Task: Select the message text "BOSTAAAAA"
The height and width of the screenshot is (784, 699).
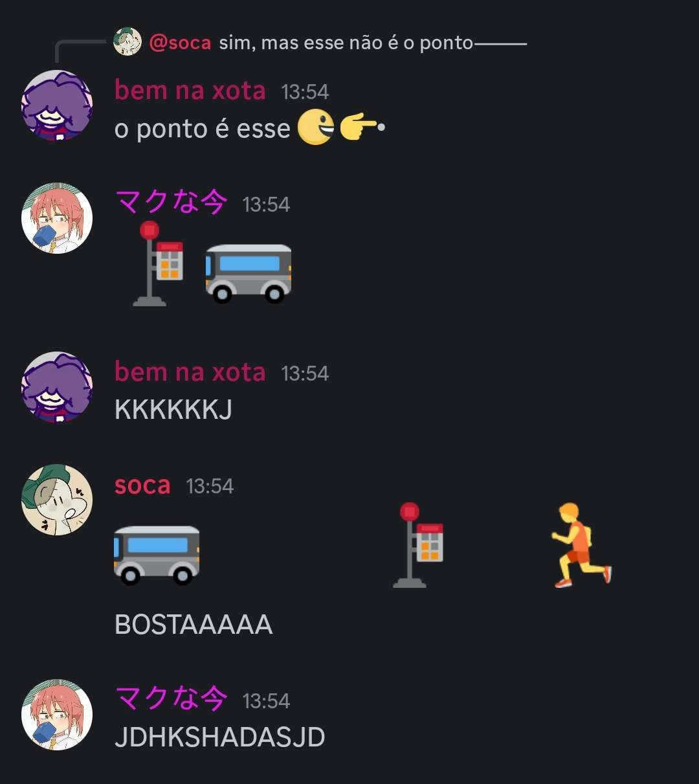Action: [x=194, y=625]
